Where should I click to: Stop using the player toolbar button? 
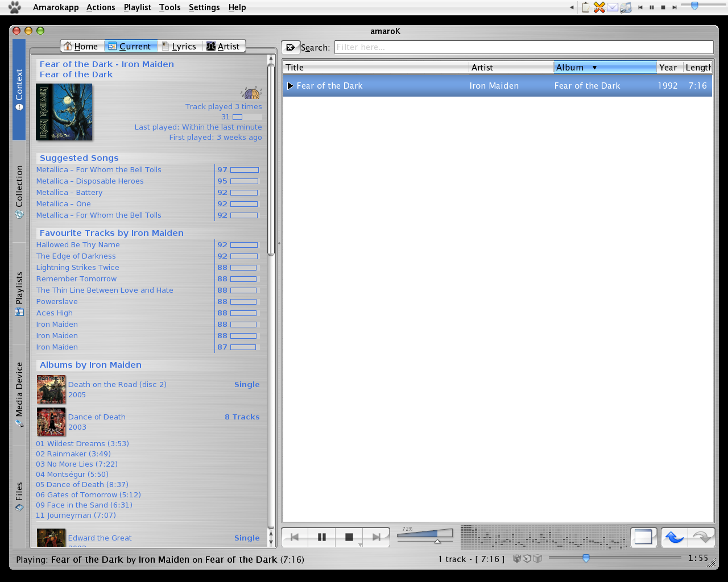pyautogui.click(x=349, y=537)
